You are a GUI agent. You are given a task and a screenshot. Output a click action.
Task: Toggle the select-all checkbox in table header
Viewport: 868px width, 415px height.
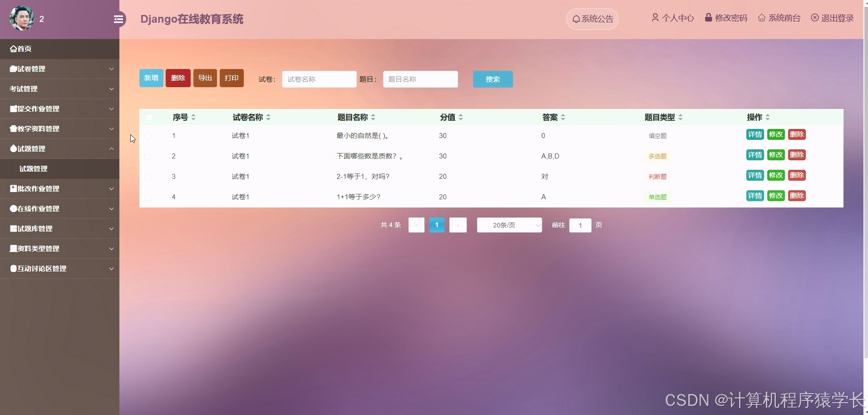click(x=149, y=117)
